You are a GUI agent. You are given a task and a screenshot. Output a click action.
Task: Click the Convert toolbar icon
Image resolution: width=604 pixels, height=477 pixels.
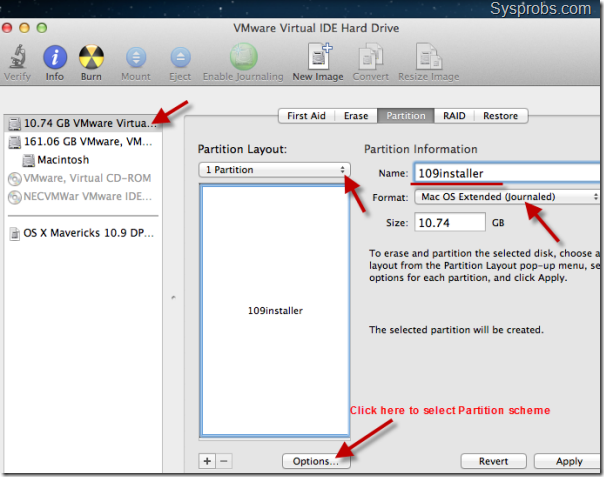coord(370,56)
